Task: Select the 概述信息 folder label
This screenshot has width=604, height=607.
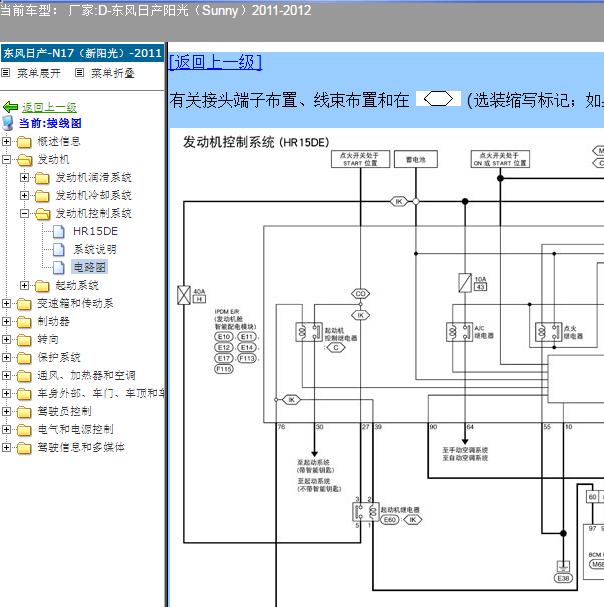Action: pyautogui.click(x=59, y=141)
